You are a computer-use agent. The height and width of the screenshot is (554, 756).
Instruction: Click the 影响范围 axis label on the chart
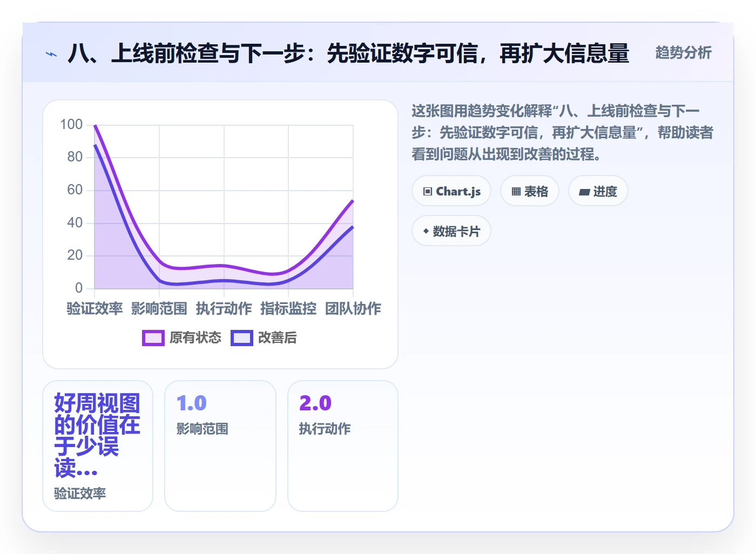(x=159, y=308)
